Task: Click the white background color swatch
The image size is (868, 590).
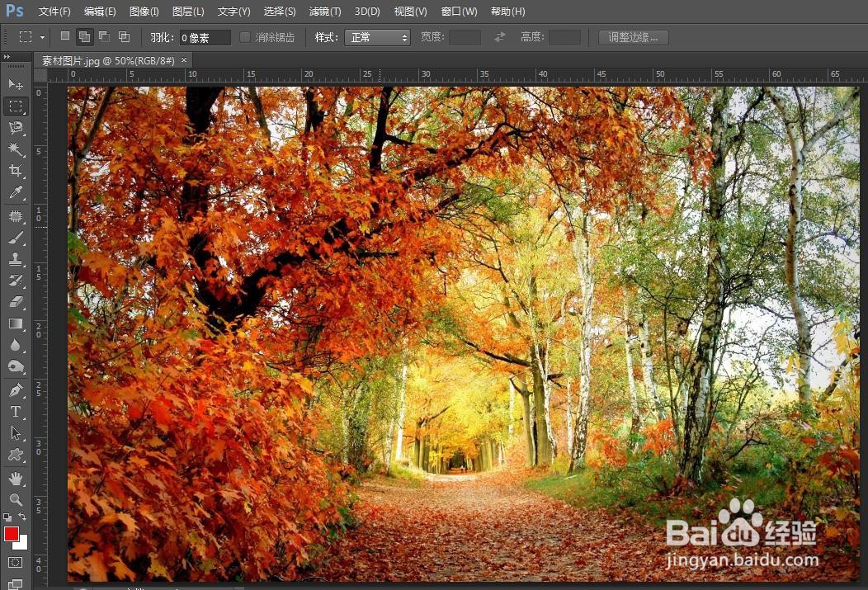Action: click(23, 544)
